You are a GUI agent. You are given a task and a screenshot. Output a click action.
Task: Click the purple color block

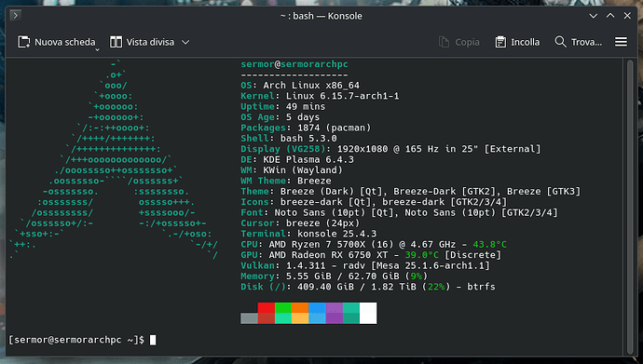coord(335,308)
